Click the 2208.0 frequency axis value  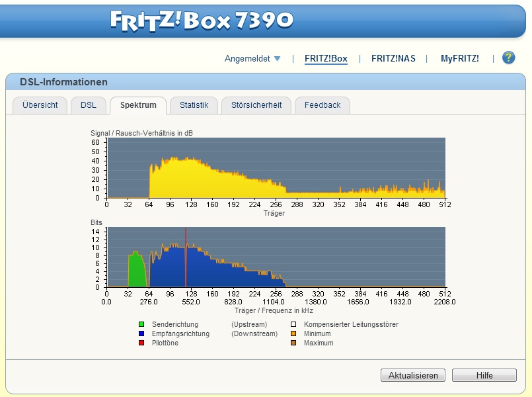coord(445,302)
